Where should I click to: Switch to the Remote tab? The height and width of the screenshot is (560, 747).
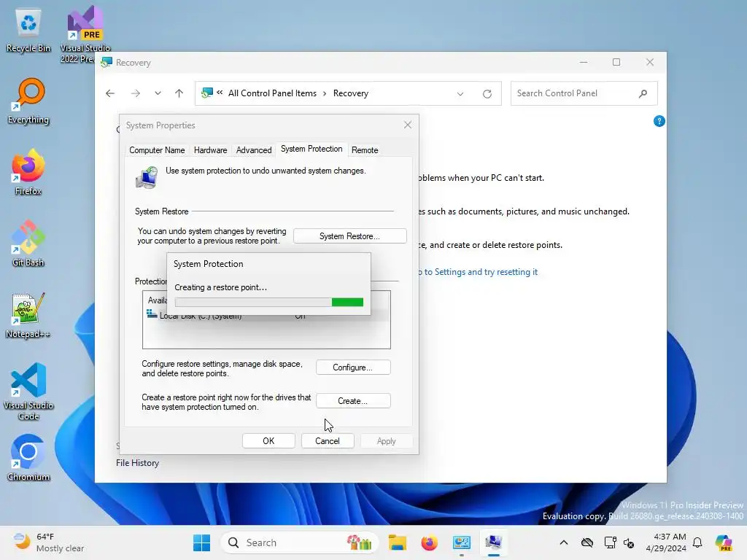365,150
